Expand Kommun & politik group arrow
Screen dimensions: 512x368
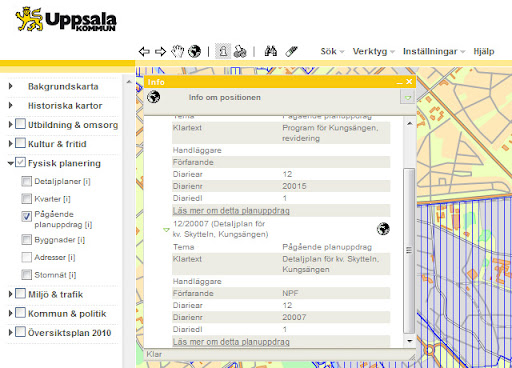click(x=11, y=313)
